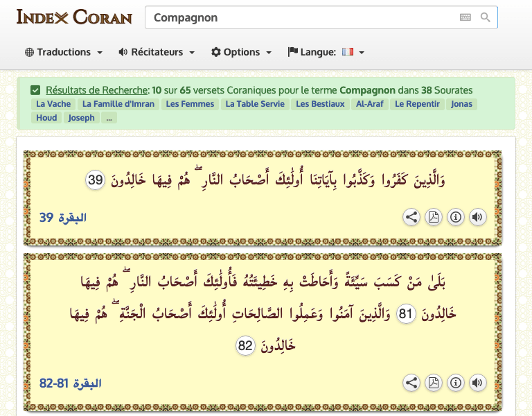Show more sourates with ellipsis tag

click(x=109, y=118)
